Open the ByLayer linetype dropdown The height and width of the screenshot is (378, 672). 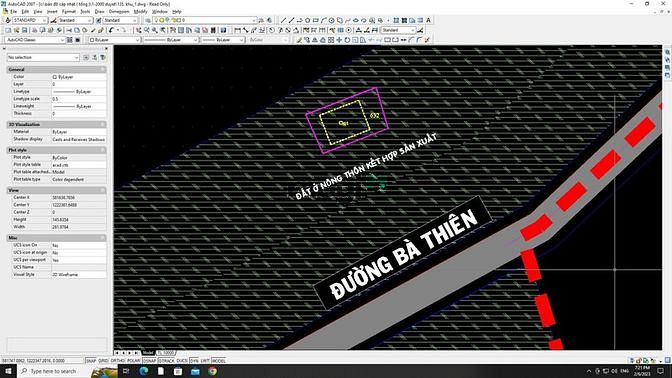pos(170,39)
